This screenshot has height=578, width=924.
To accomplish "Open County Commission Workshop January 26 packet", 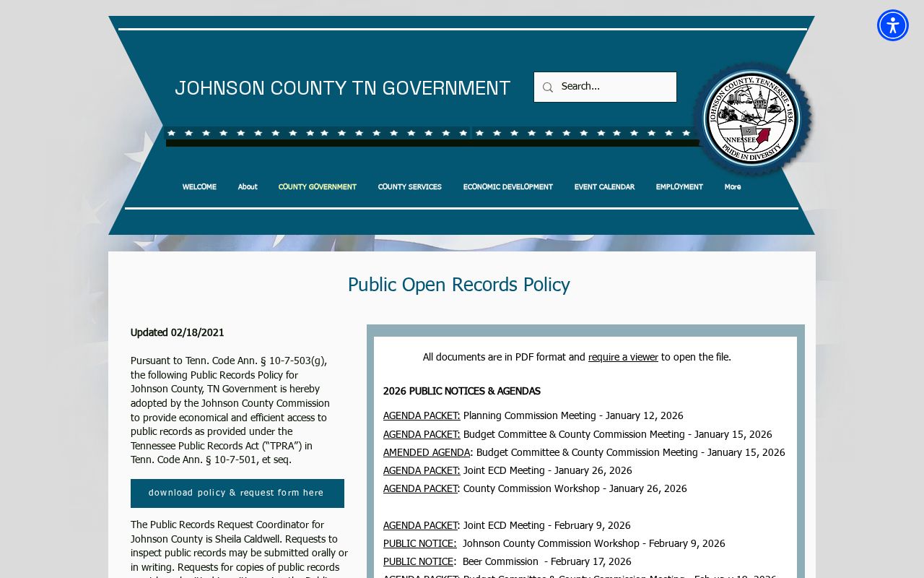I will (420, 489).
